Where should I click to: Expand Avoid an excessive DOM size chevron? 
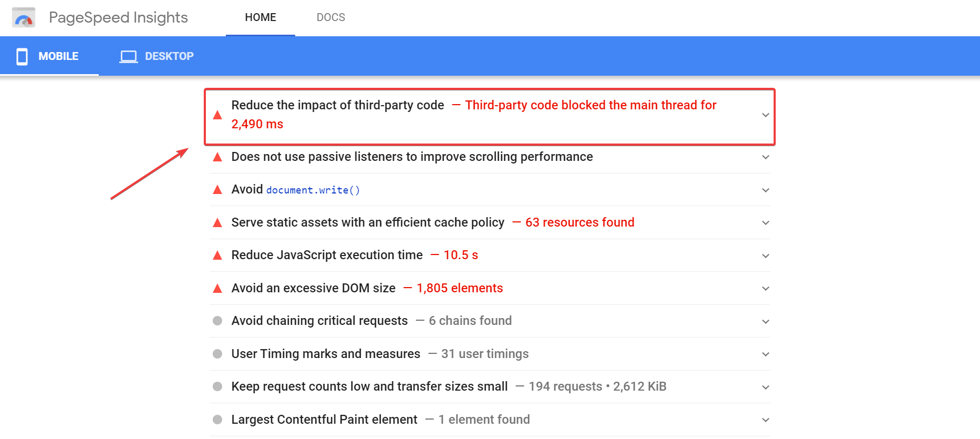[765, 289]
